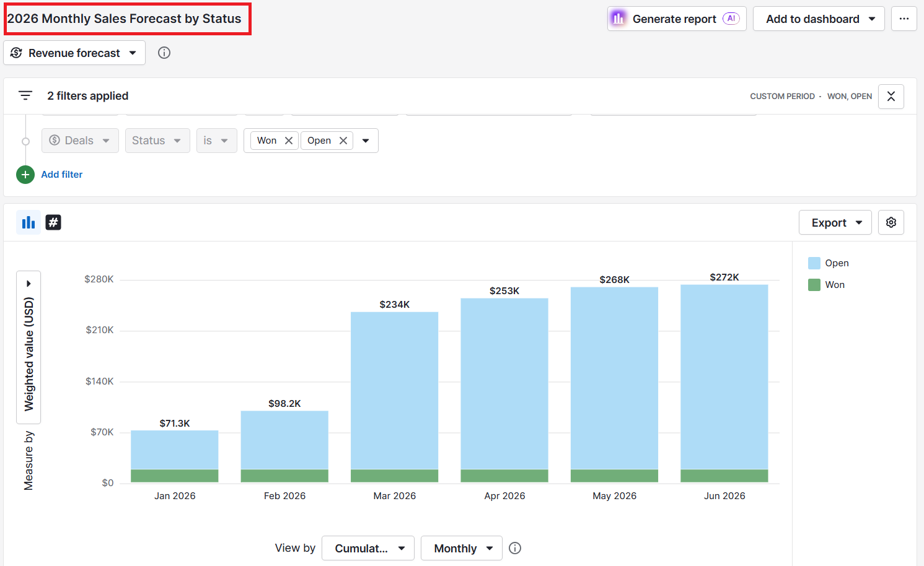Screen dimensions: 924x566
Task: Switch to the scorecard number view
Action: click(x=53, y=222)
